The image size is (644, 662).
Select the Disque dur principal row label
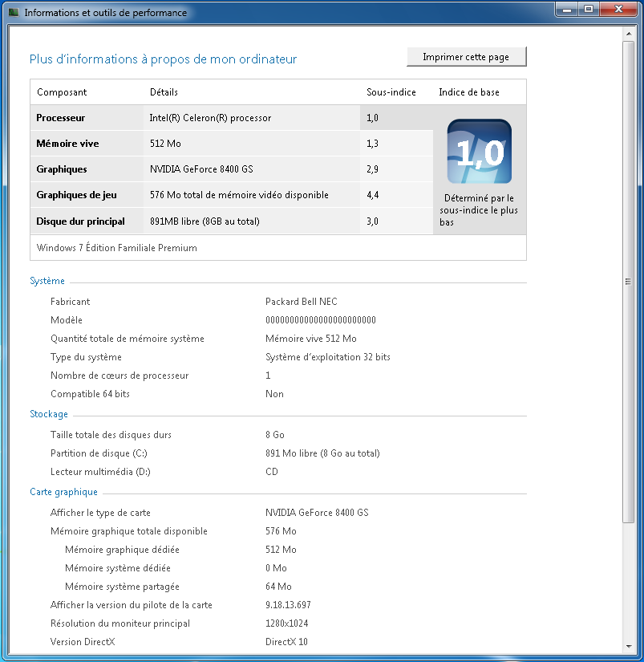coord(81,221)
